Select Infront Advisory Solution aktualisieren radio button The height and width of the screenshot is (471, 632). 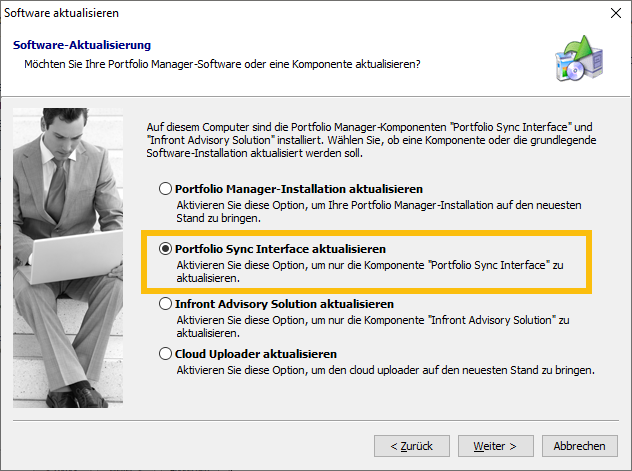(x=166, y=304)
